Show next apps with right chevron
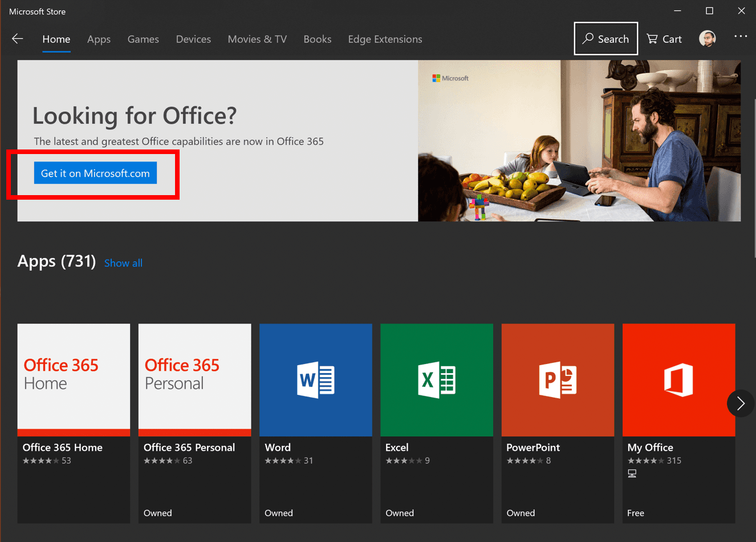The width and height of the screenshot is (756, 542). (741, 403)
